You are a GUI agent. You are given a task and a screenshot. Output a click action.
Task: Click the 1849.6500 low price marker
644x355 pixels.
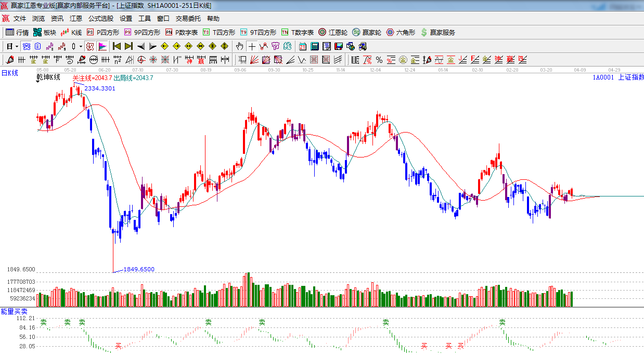pos(138,269)
